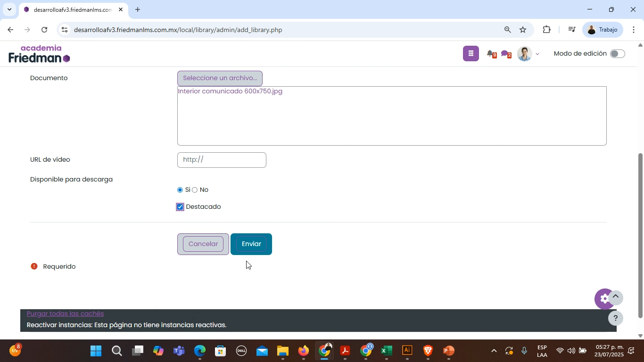This screenshot has height=362, width=644.
Task: Open the Windows Start menu
Action: tap(96, 351)
